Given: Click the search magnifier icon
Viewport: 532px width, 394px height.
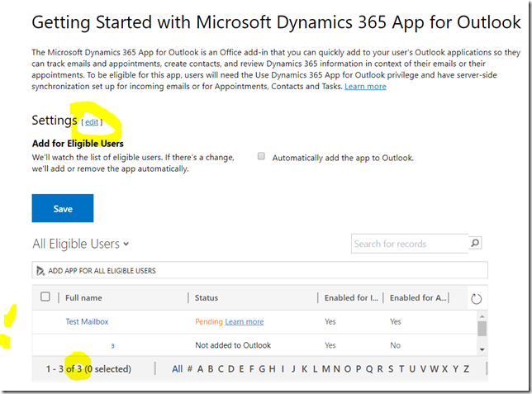Looking at the screenshot, I should 475,244.
